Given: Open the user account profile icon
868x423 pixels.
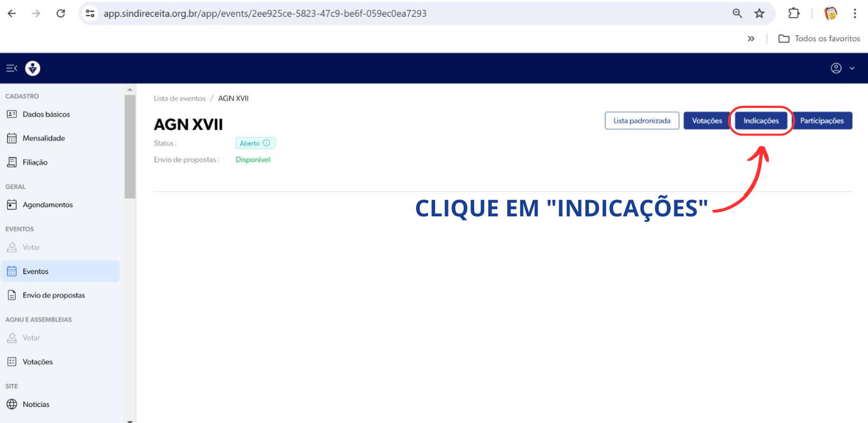Looking at the screenshot, I should tap(836, 68).
